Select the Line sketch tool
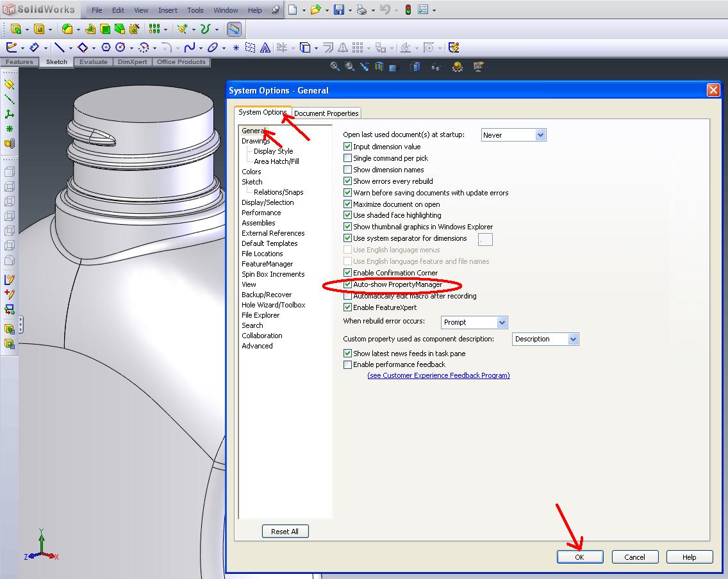This screenshot has width=728, height=579. [60, 47]
